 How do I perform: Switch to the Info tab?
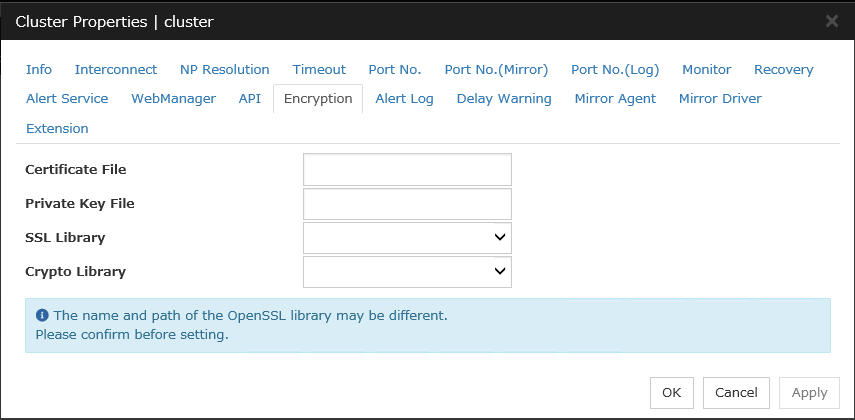point(39,70)
